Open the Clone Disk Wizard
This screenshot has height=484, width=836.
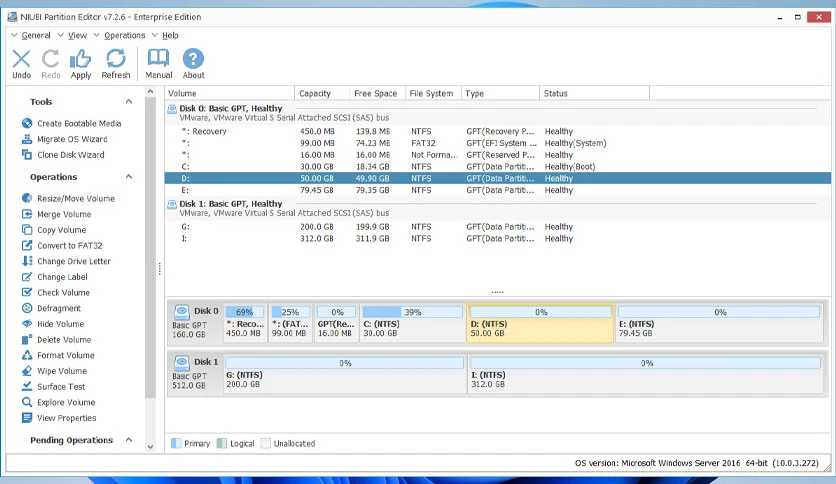click(63, 155)
